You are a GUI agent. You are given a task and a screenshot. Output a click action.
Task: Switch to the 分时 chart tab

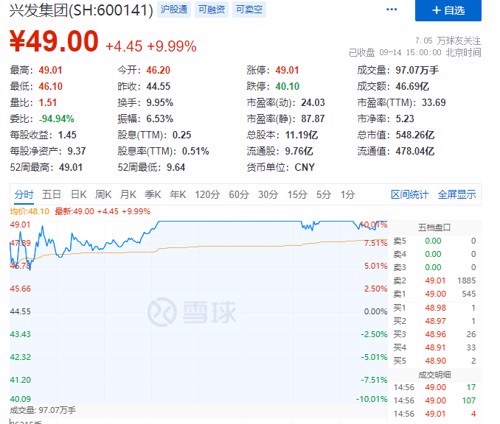(24, 194)
